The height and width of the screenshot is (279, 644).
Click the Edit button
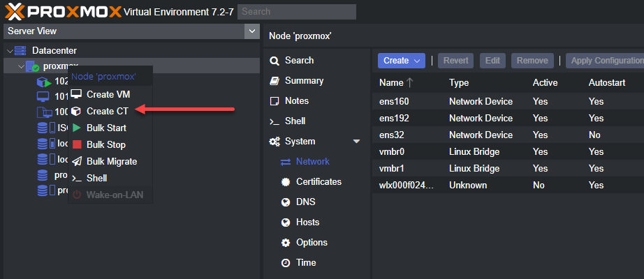[x=492, y=61]
